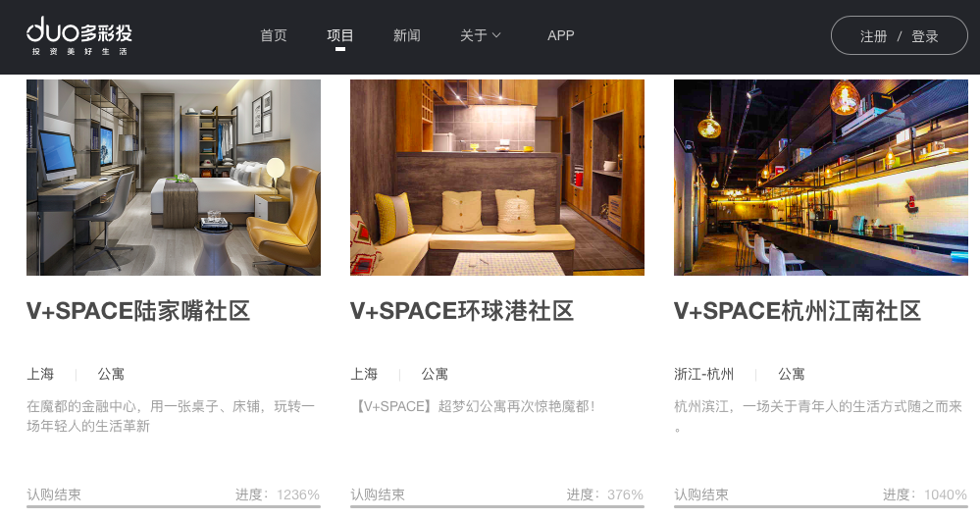
Task: Click the 陆家嘴社区 description text
Action: tap(171, 416)
